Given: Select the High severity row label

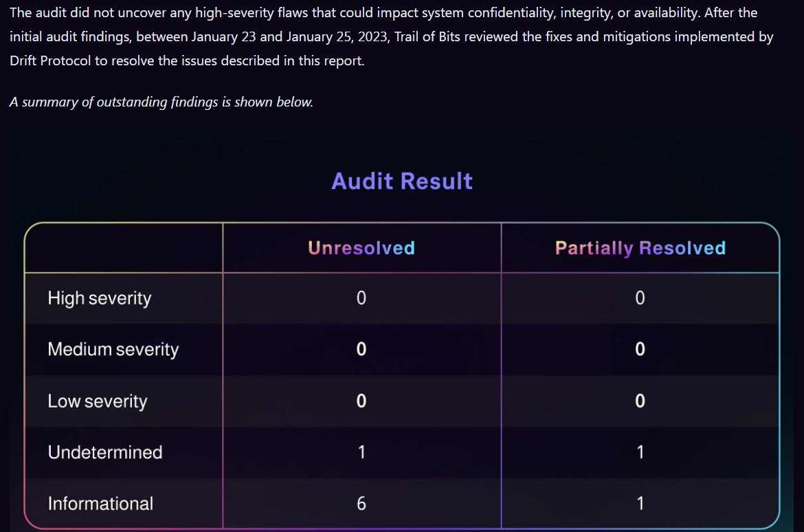Looking at the screenshot, I should [99, 298].
